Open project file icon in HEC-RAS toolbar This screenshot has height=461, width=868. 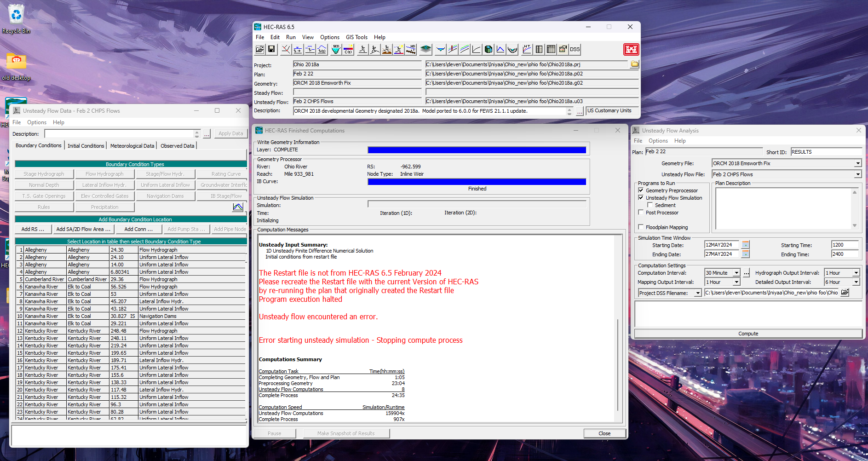[x=260, y=49]
